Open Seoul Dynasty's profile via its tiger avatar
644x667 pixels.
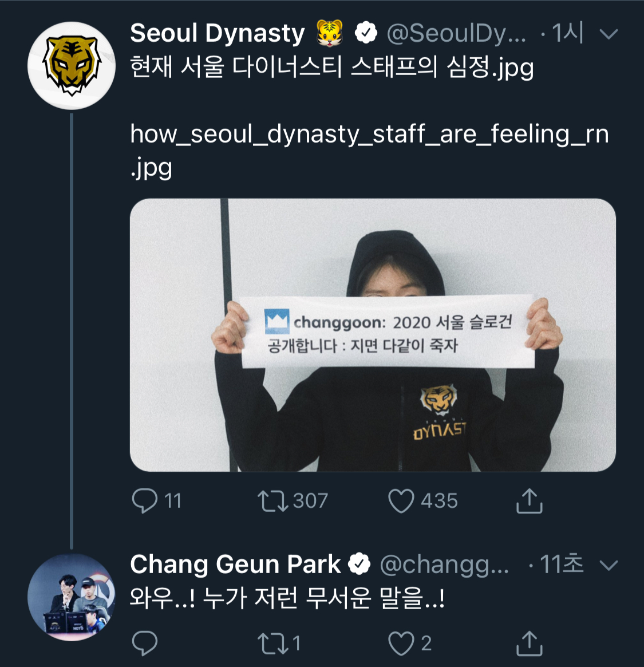point(70,57)
